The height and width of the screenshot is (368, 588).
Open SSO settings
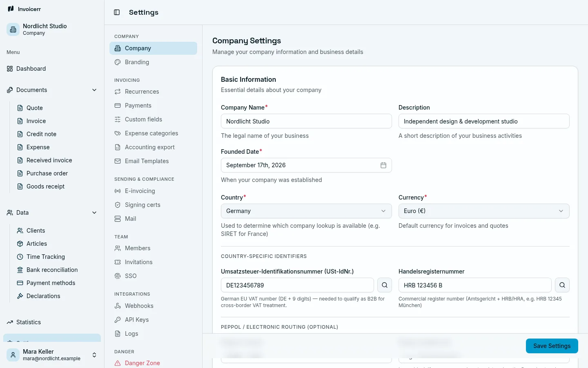point(153,276)
